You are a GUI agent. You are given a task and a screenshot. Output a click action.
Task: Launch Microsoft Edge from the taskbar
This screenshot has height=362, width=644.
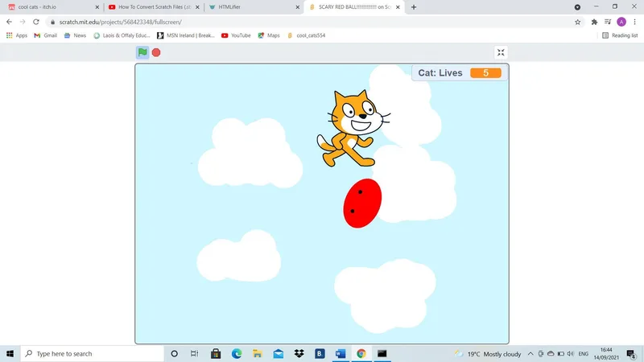pyautogui.click(x=237, y=354)
